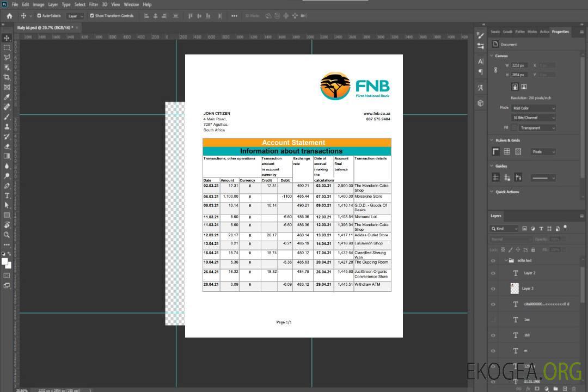
Task: Open the 16 Bits/Channel dropdown
Action: click(x=533, y=118)
